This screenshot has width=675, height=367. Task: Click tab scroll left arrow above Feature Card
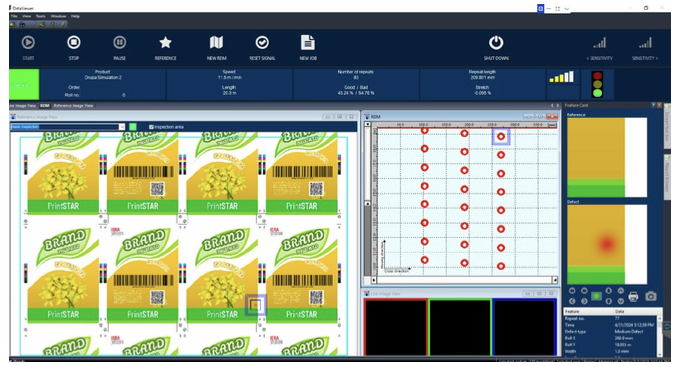tap(552, 105)
